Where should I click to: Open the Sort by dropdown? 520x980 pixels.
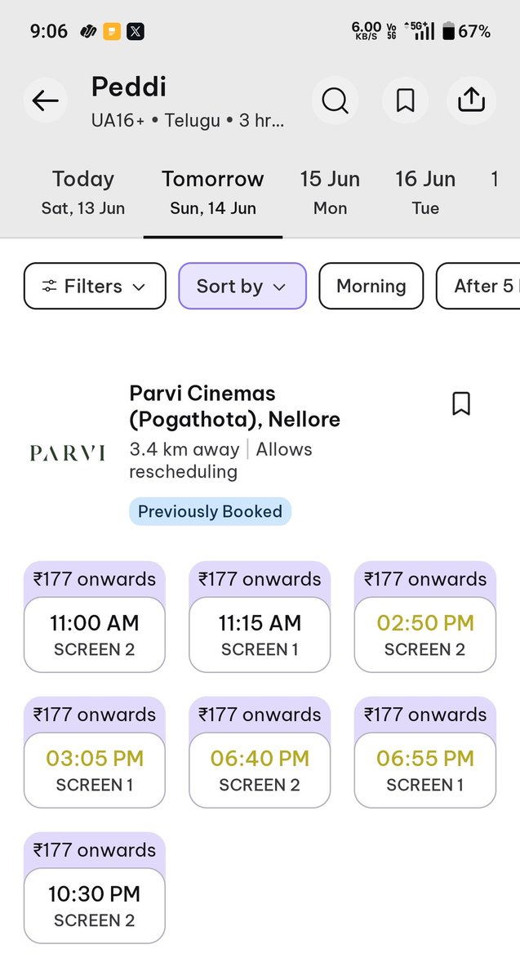click(x=242, y=286)
